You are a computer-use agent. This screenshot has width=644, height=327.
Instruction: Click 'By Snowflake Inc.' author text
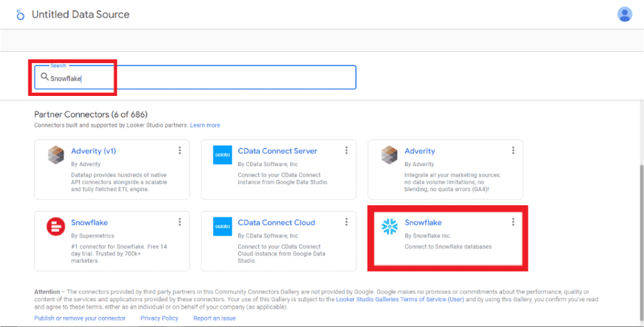coord(428,236)
